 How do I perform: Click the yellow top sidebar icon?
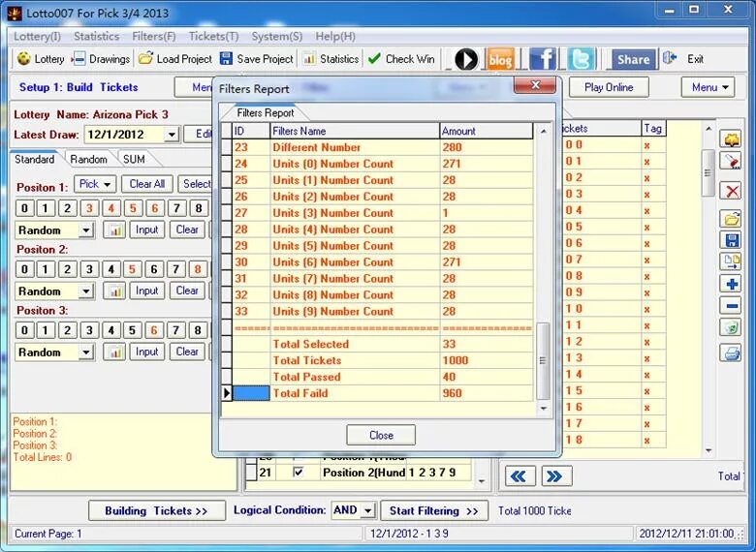pyautogui.click(x=732, y=139)
